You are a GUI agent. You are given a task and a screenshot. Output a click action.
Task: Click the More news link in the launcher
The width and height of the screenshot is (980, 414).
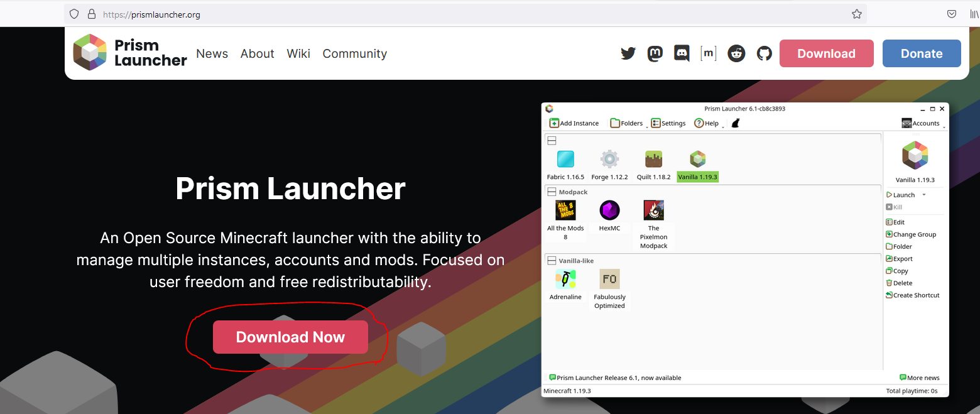pyautogui.click(x=920, y=378)
